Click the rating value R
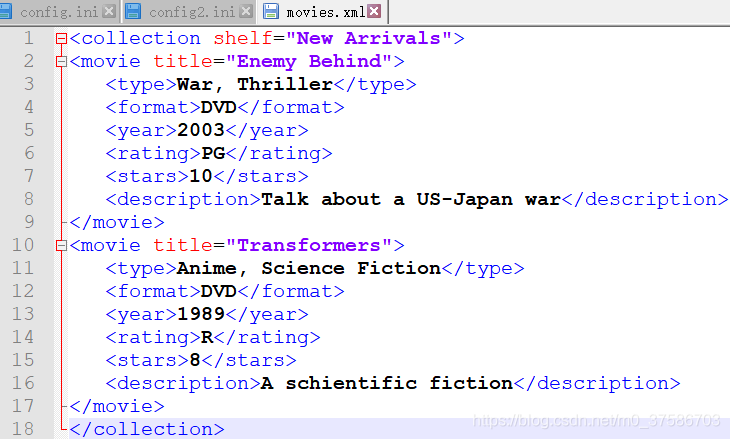Viewport: 730px width, 439px height. point(207,337)
